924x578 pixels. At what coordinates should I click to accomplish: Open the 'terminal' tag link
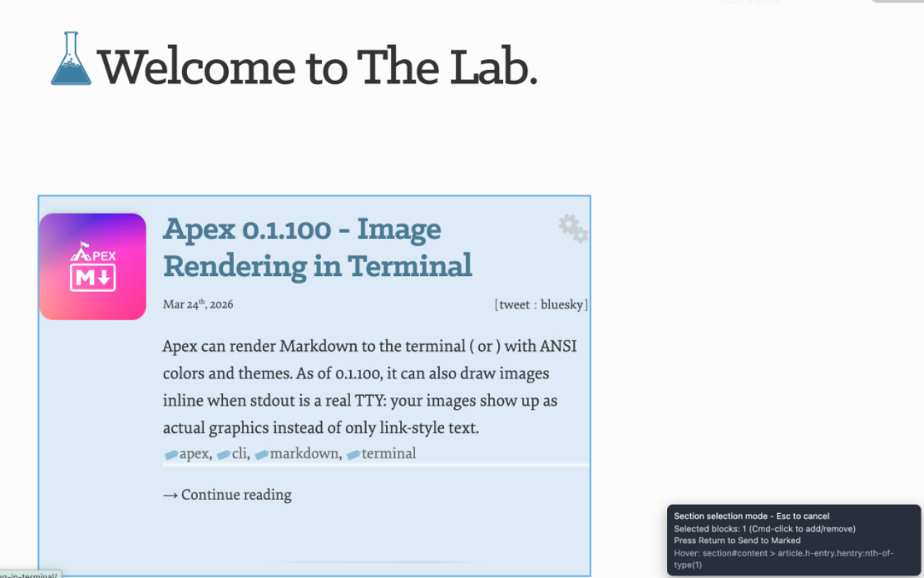point(388,454)
